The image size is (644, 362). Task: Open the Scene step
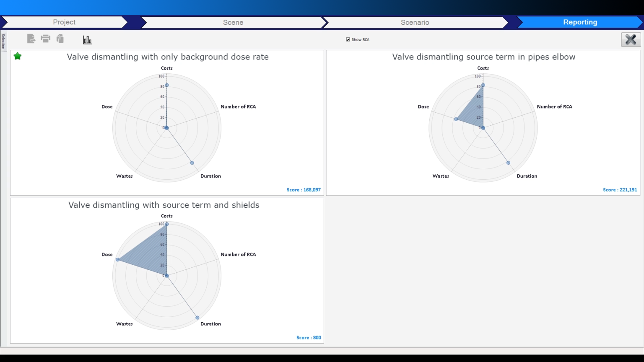tap(233, 22)
